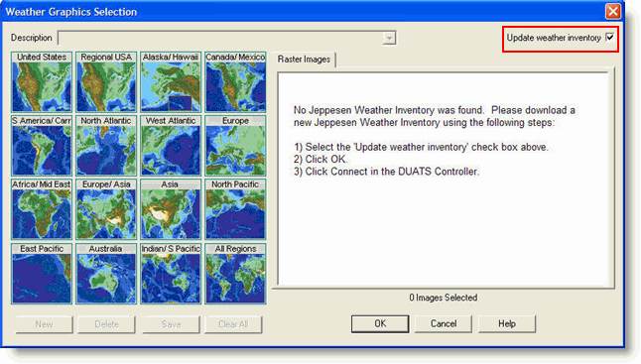
Task: Toggle the Update weather inventory checkbox
Action: [609, 37]
